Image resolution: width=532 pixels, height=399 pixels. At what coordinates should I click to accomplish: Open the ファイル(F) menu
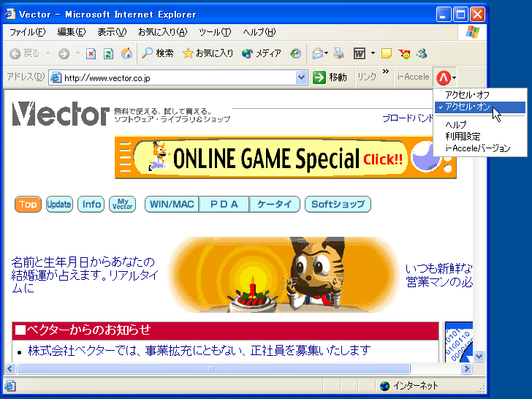point(27,32)
